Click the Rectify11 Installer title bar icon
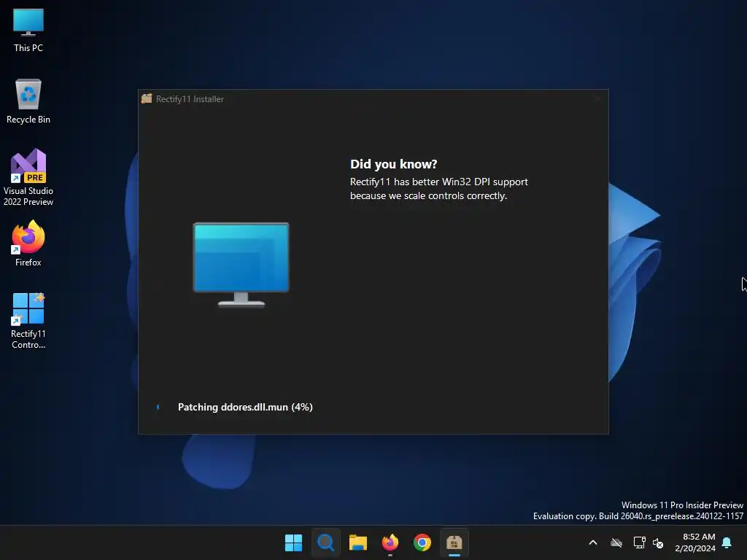Screen dimensions: 747x560 pos(147,98)
